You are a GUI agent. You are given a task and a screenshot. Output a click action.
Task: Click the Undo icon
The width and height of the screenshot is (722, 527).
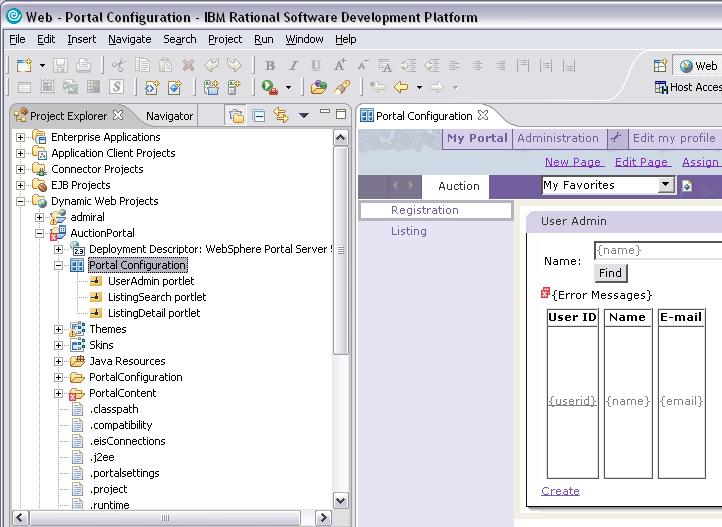click(211, 65)
